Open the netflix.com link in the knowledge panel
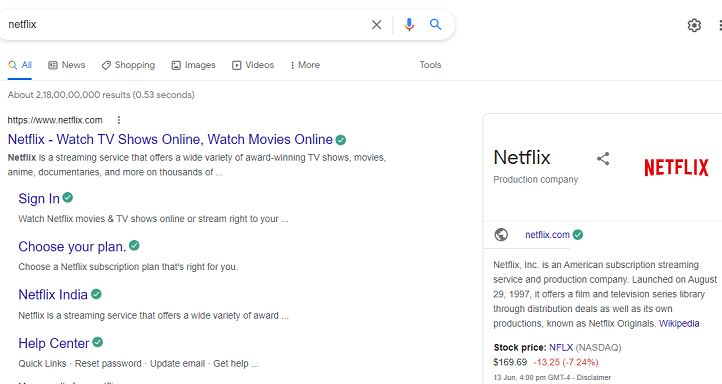Viewport: 722px width, 384px height. coord(547,235)
